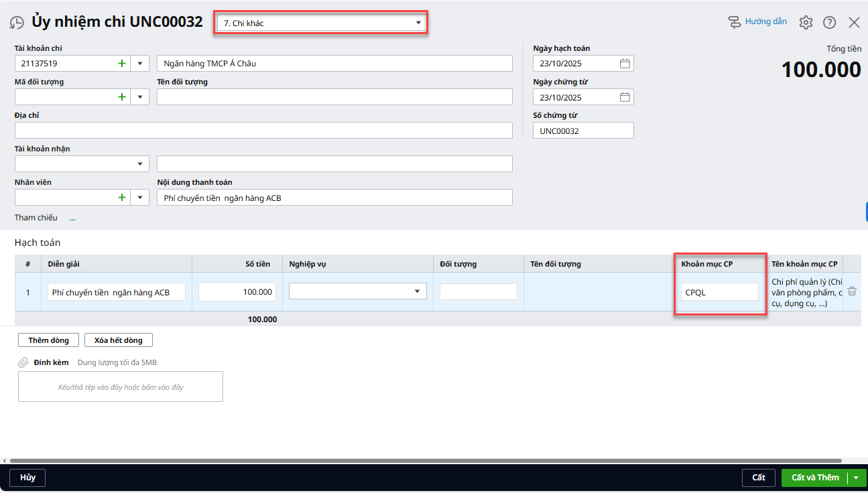Add new Tài khoản chi with plus icon
The width and height of the screenshot is (868, 493).
122,64
